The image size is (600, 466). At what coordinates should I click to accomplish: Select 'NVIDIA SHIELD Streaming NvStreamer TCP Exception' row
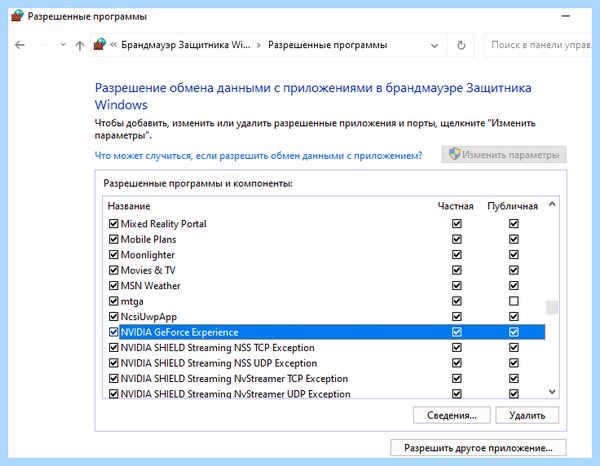(x=326, y=378)
